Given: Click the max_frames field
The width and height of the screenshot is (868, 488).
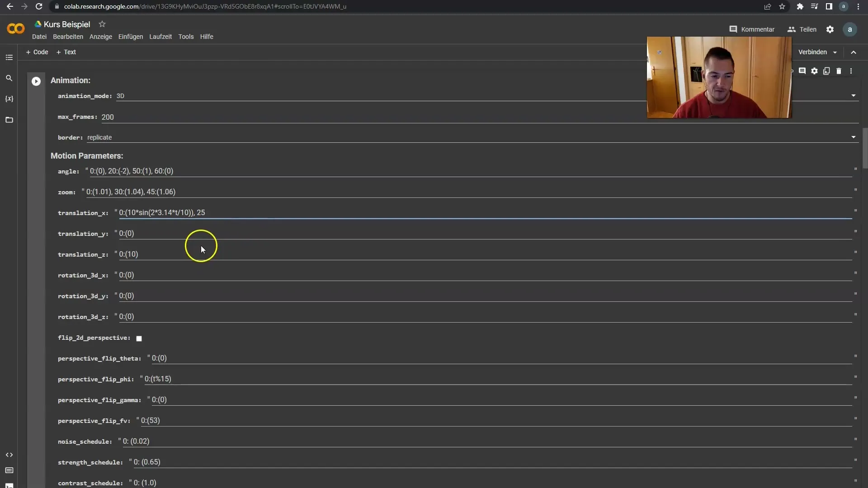Looking at the screenshot, I should pyautogui.click(x=479, y=117).
